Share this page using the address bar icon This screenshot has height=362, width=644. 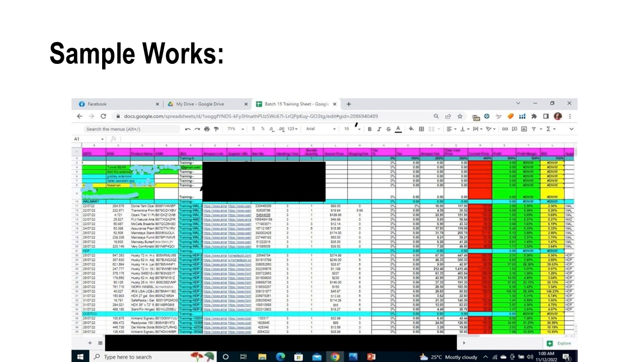[x=448, y=116]
